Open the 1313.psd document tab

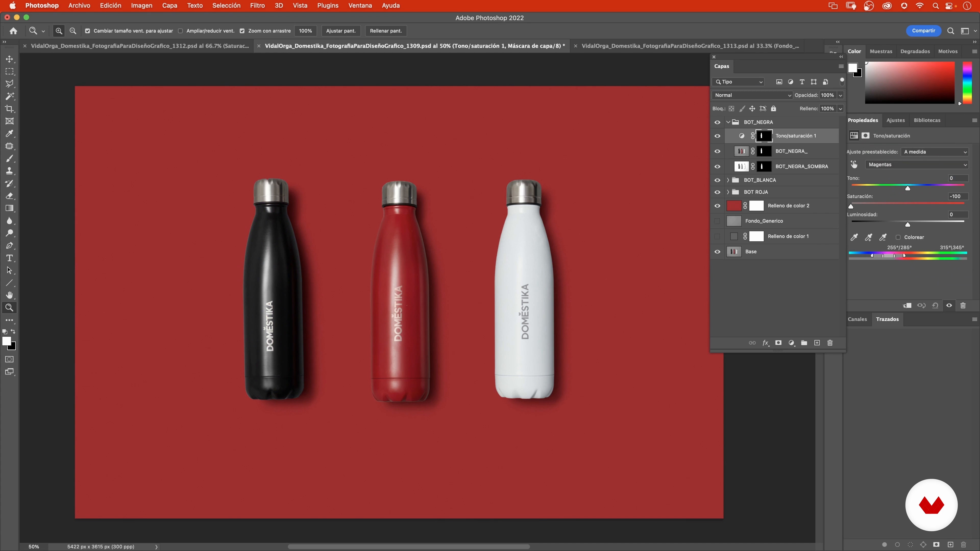690,46
